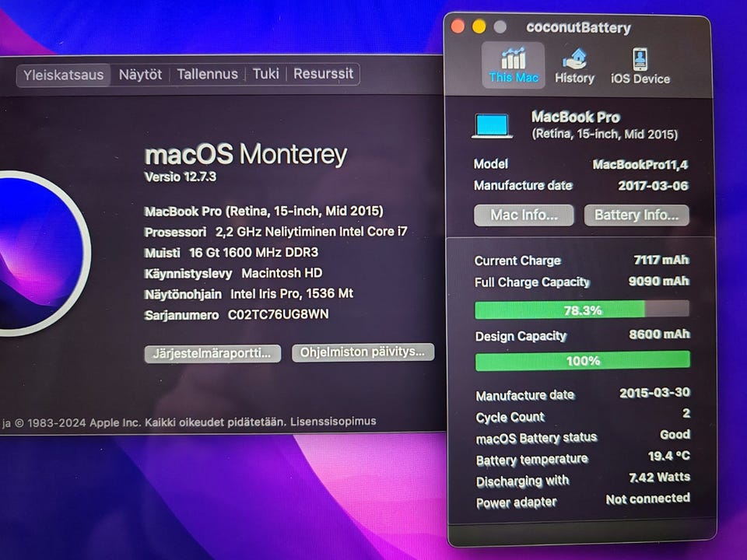Open Järjestelmäraportti... system report
Screen dimensions: 747x560
[x=212, y=354]
